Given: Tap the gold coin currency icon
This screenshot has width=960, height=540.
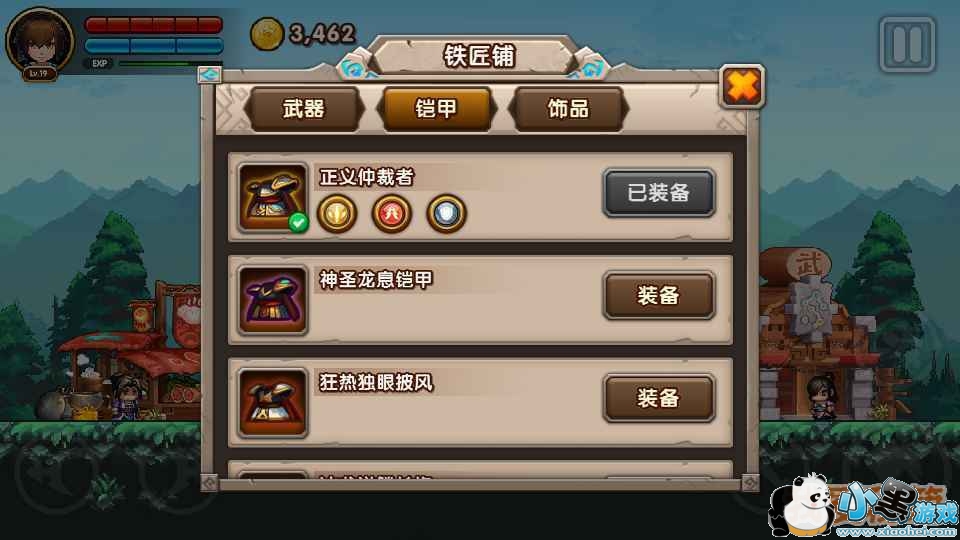Looking at the screenshot, I should pyautogui.click(x=267, y=33).
